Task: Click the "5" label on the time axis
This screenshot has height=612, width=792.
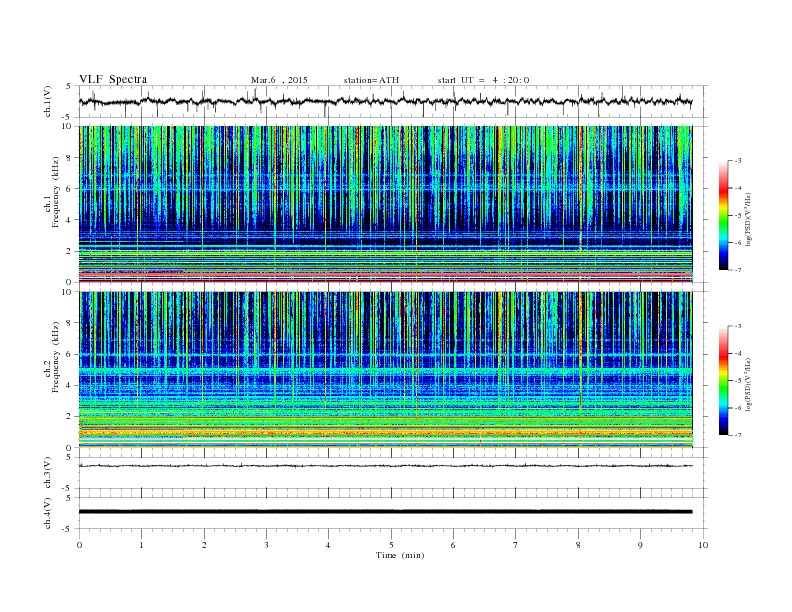Action: 391,545
